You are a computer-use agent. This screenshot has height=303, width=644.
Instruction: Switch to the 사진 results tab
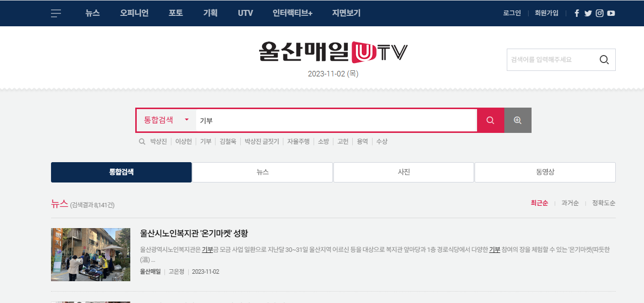[404, 172]
